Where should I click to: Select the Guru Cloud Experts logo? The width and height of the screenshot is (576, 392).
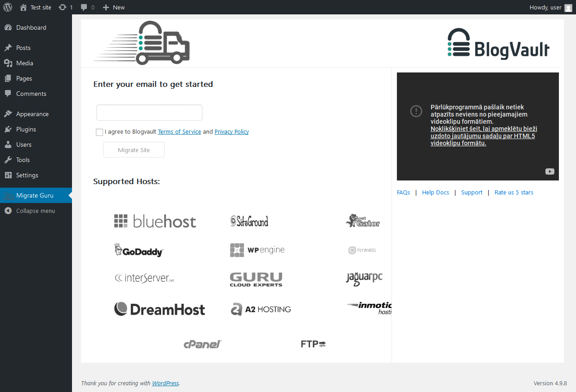256,279
